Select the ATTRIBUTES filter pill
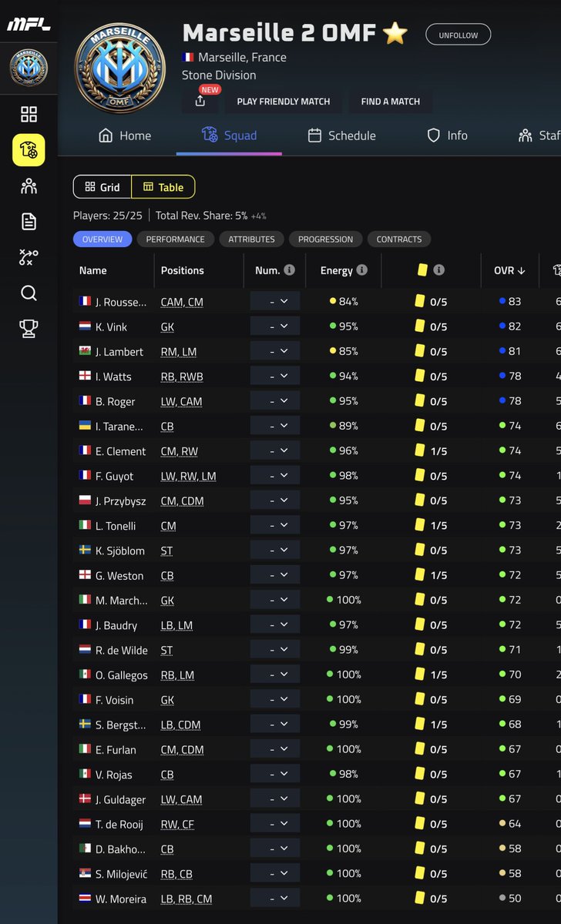 click(251, 239)
